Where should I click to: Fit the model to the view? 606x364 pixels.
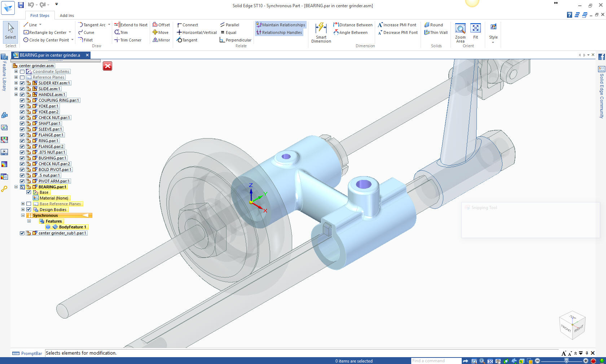coord(475,31)
